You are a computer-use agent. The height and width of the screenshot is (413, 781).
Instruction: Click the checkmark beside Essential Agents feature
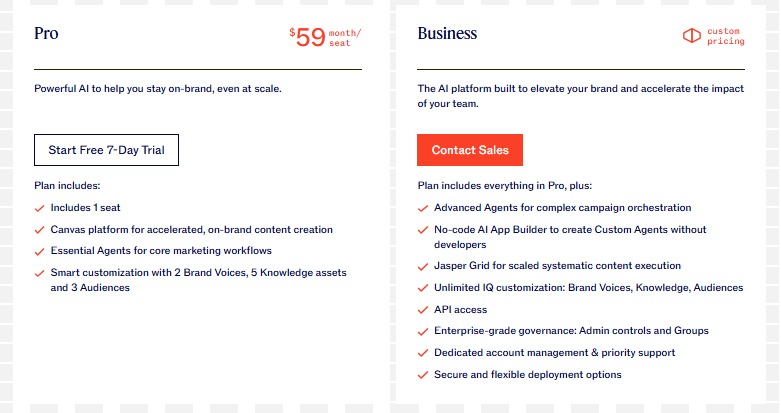(x=39, y=252)
